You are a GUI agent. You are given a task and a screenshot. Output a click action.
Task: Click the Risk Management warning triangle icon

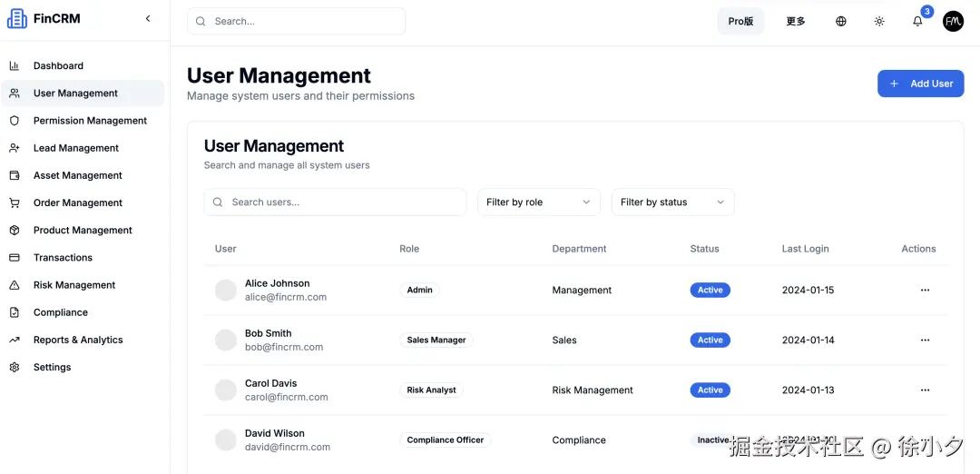tap(15, 285)
